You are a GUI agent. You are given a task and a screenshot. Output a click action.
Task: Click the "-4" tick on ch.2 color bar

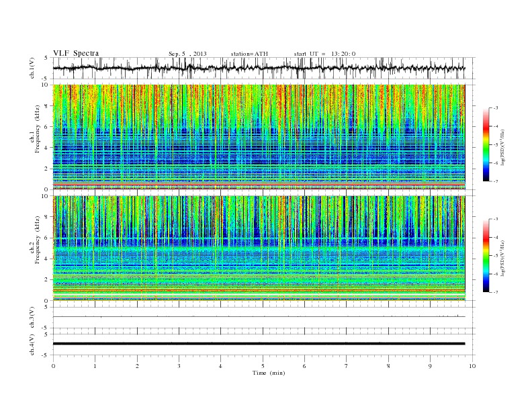point(496,237)
